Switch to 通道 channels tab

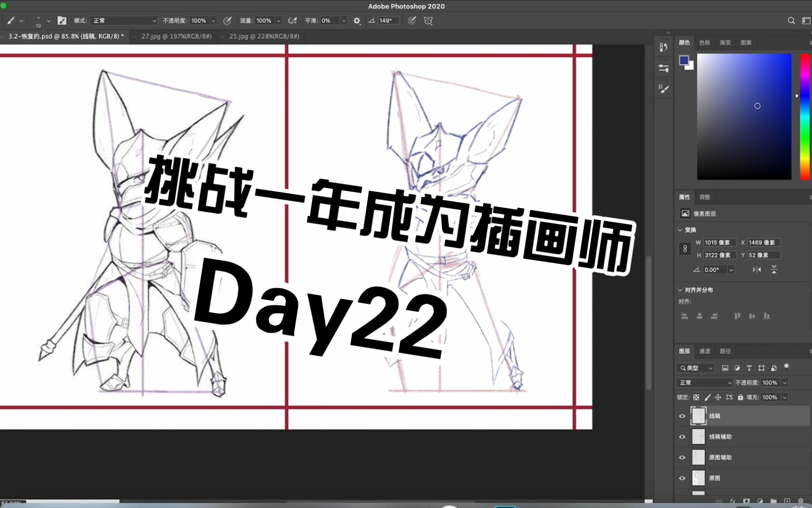coord(704,351)
